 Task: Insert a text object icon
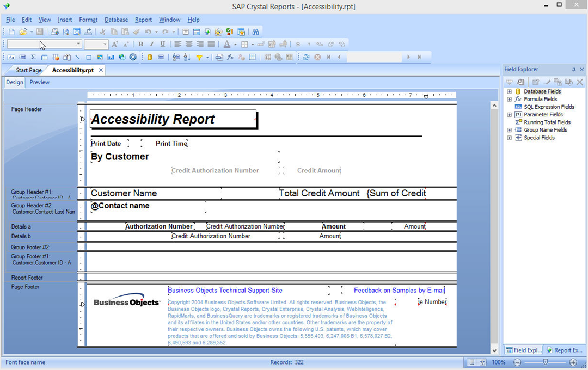(11, 57)
